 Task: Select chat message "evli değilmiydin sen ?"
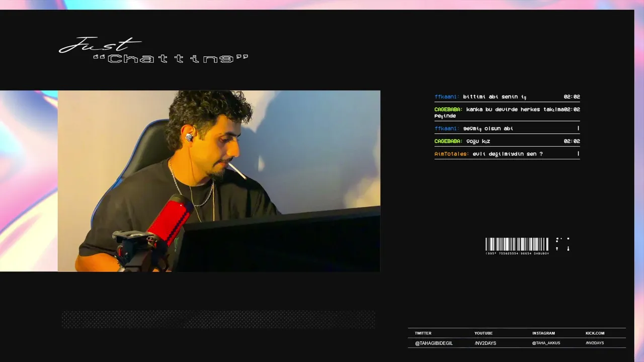pos(508,154)
